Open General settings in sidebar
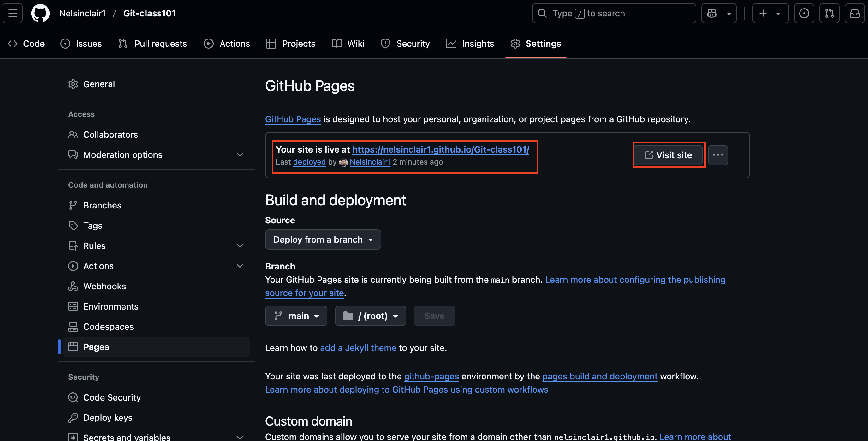Screen dimensions: 868x441 click(x=156, y=84)
